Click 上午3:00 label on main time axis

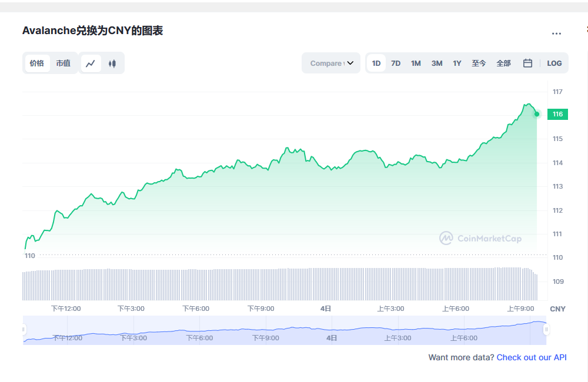[390, 309]
